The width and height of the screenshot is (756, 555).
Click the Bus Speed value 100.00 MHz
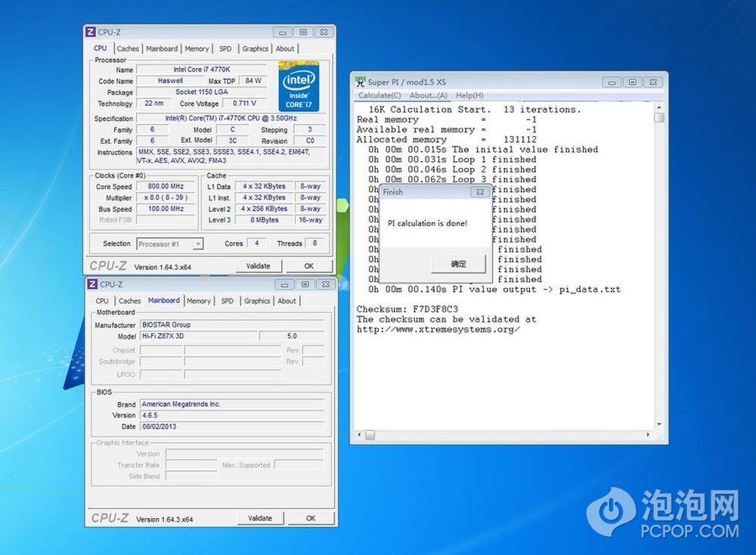(x=166, y=209)
